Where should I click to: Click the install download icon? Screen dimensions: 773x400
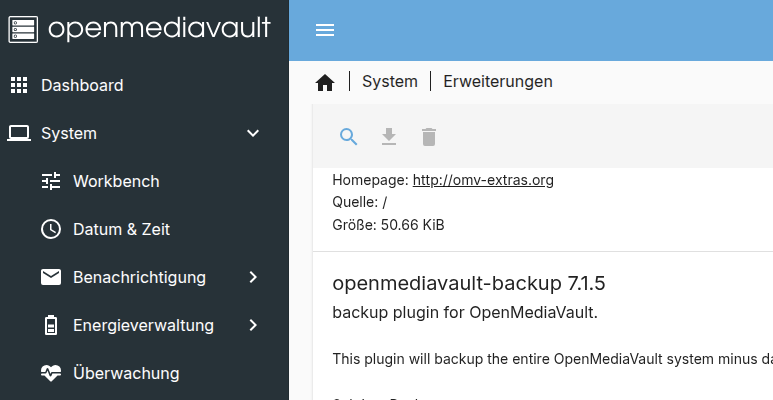389,137
